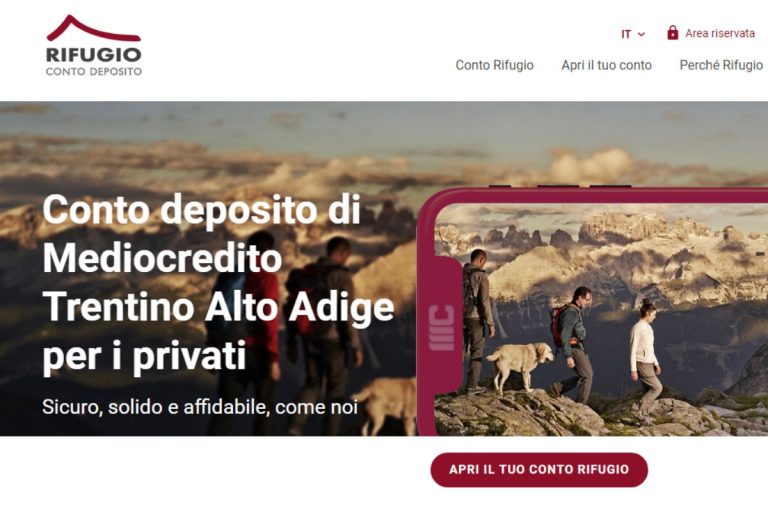This screenshot has height=512, width=768.
Task: Open the Perché Rifugio menu item
Action: pyautogui.click(x=721, y=65)
